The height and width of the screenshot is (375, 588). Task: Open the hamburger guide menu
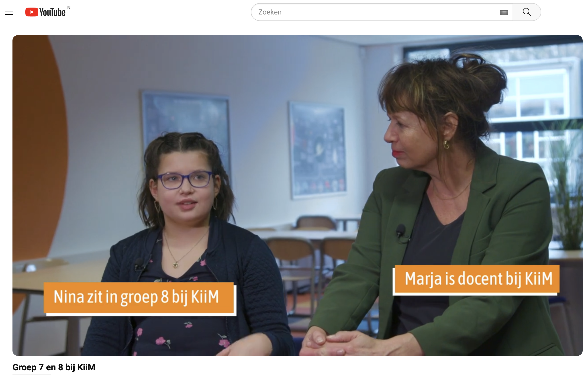click(9, 12)
